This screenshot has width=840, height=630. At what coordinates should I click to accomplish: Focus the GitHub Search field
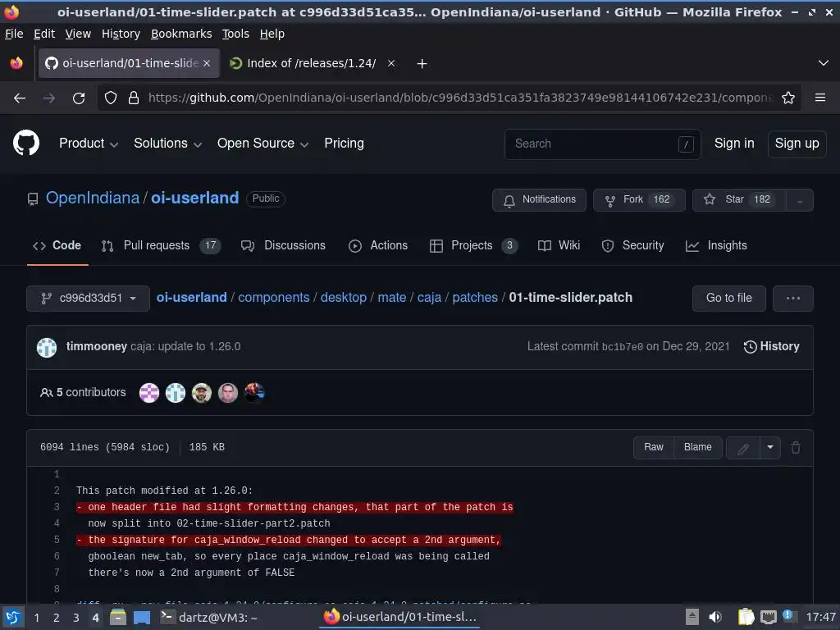(x=603, y=144)
